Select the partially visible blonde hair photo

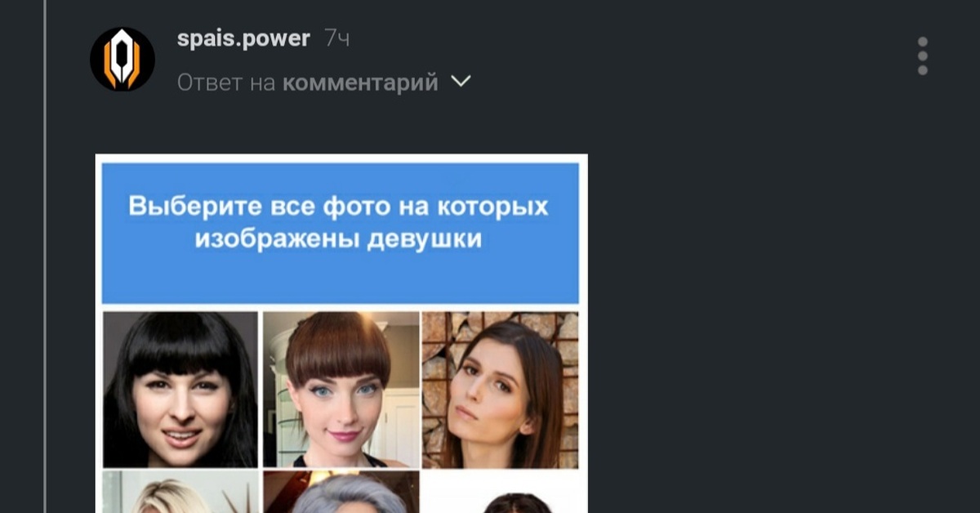click(x=180, y=493)
